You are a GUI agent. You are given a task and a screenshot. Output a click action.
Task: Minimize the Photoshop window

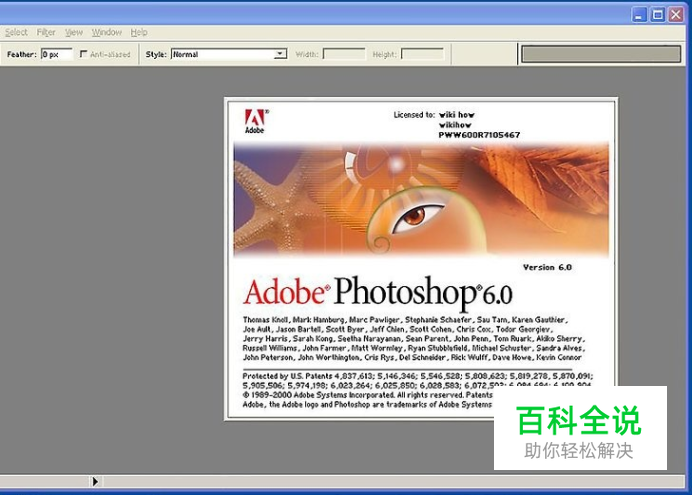coord(639,15)
